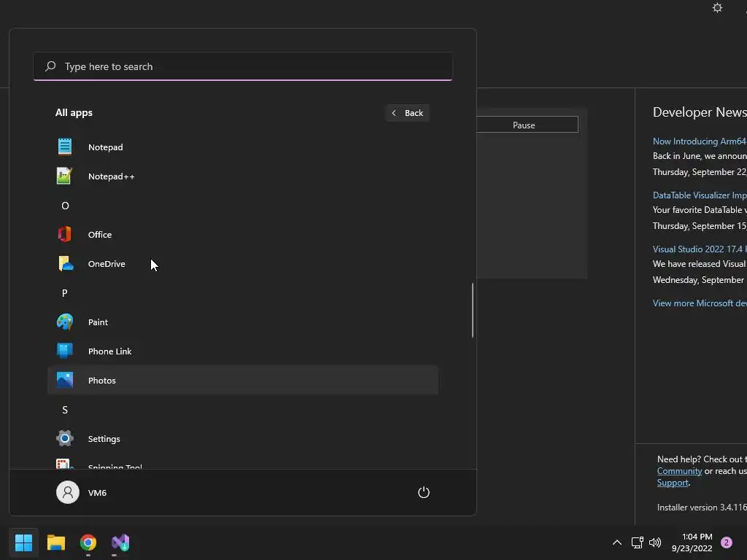Open the Support link in installer

673,483
